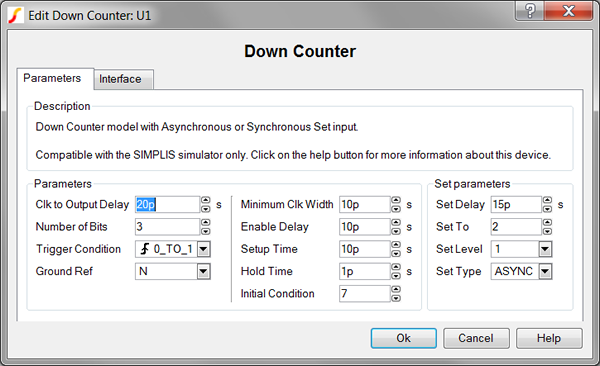600x366 pixels.
Task: Click the Clk to Output Delay field
Action: (x=167, y=204)
